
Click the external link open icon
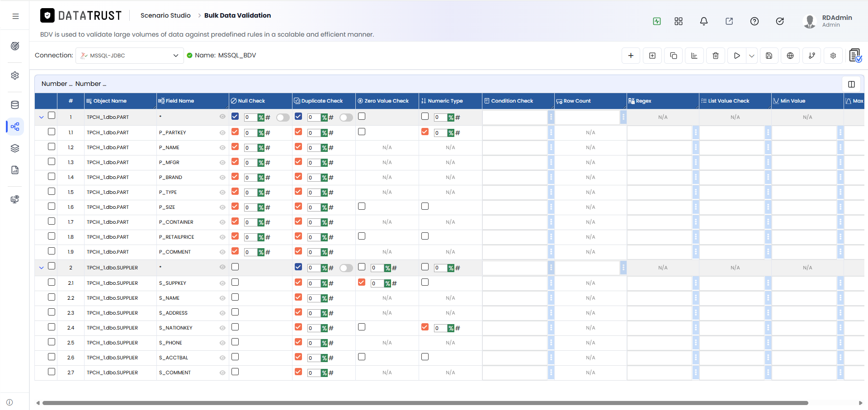729,21
